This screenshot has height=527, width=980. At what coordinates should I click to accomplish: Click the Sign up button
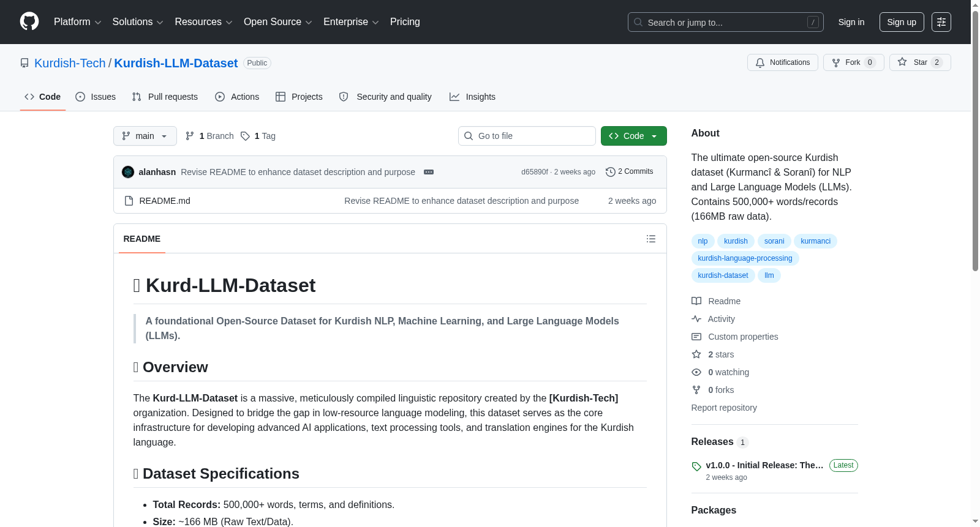click(x=902, y=22)
